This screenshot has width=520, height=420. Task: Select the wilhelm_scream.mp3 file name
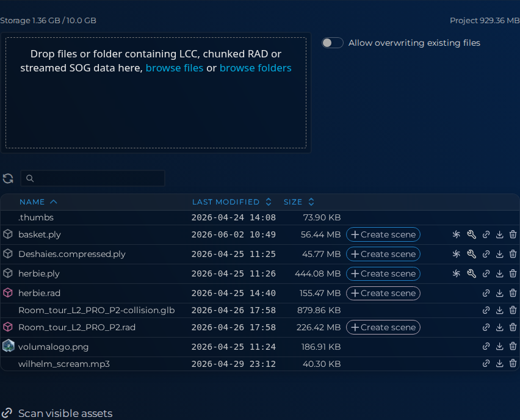[x=64, y=364]
